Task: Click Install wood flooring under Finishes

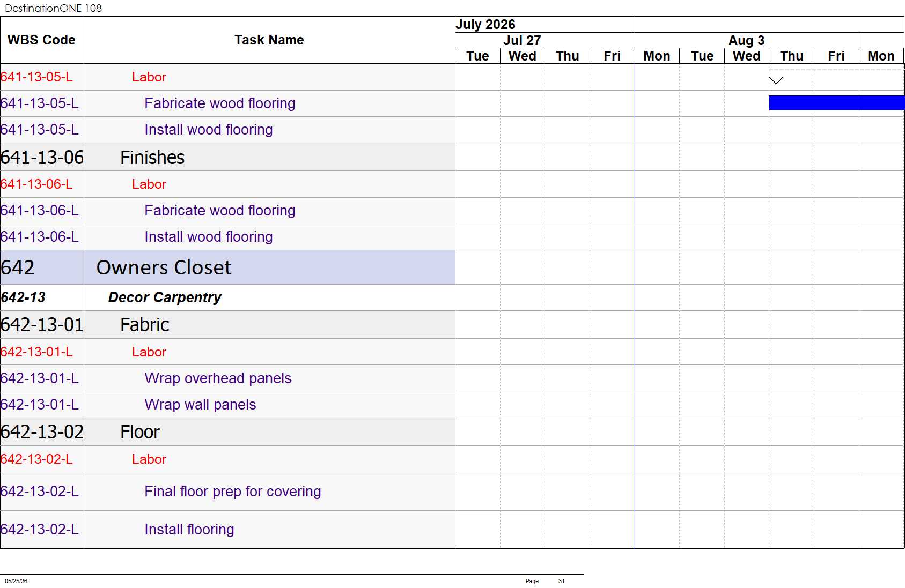Action: coord(209,237)
